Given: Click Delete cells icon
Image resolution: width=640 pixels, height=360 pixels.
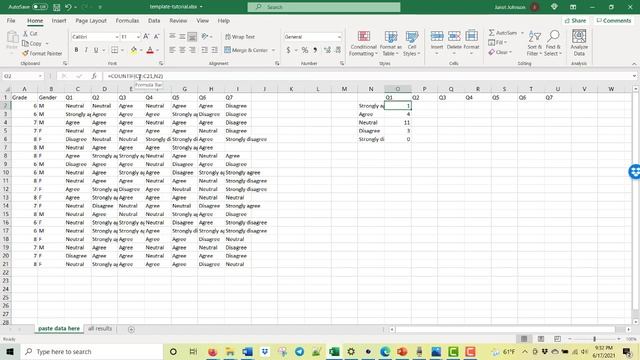Looking at the screenshot, I should click(x=454, y=37).
